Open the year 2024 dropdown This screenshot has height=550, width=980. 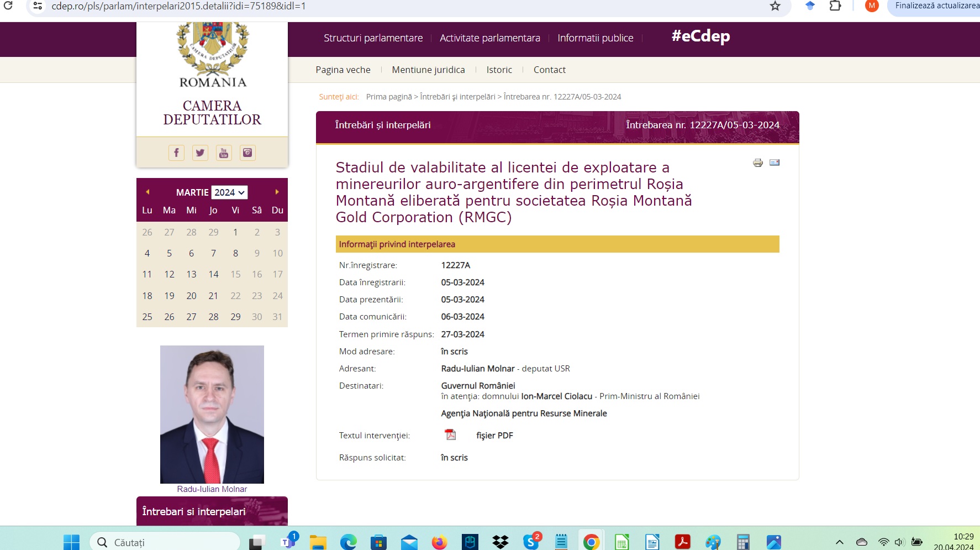click(229, 192)
